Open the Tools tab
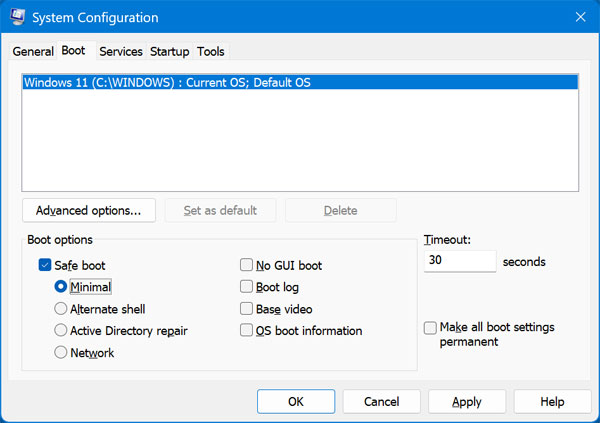600x423 pixels. point(211,51)
